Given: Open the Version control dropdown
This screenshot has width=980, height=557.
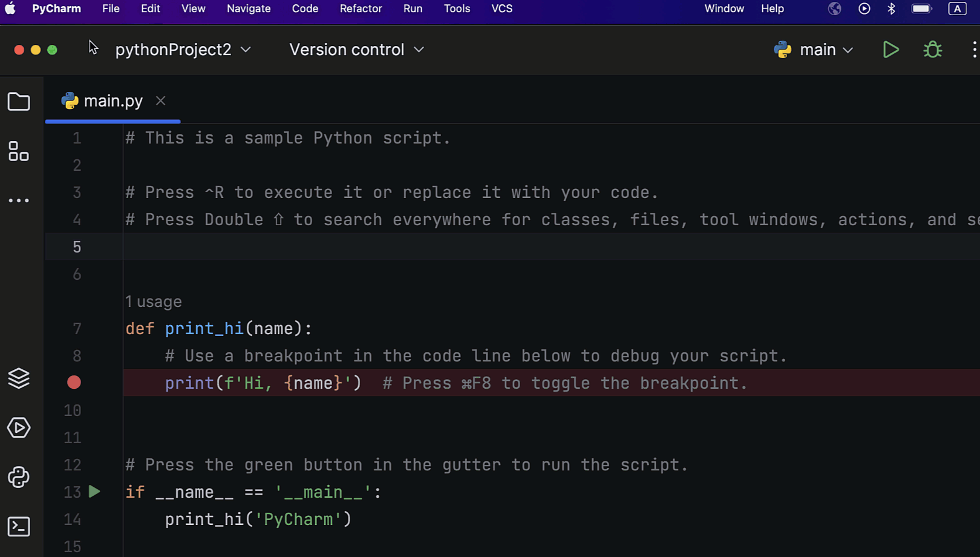Looking at the screenshot, I should point(356,50).
